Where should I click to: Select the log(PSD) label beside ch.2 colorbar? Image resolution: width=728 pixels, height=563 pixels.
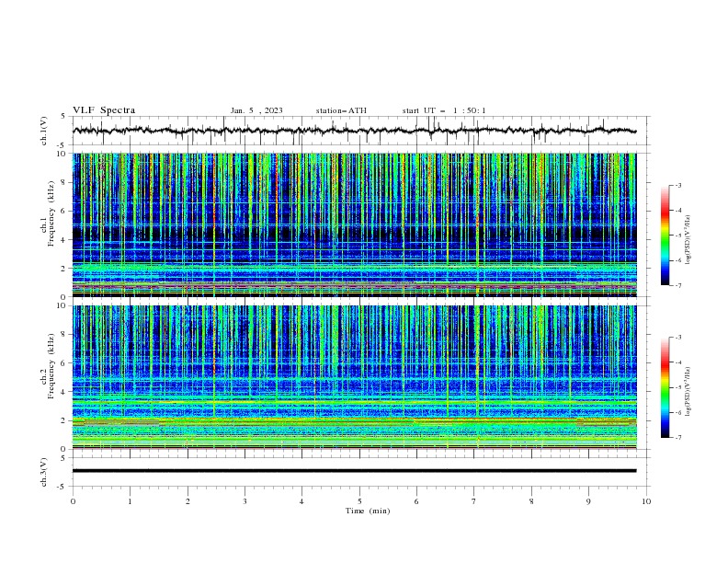688,392
